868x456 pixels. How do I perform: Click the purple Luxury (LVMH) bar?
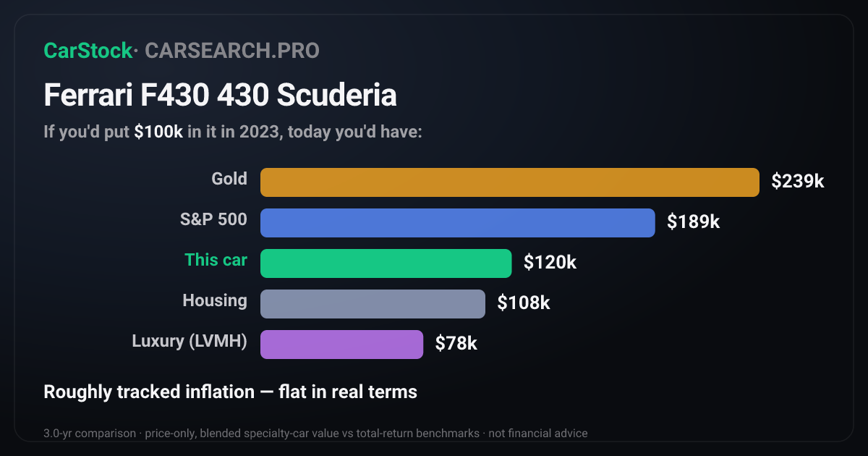(341, 345)
